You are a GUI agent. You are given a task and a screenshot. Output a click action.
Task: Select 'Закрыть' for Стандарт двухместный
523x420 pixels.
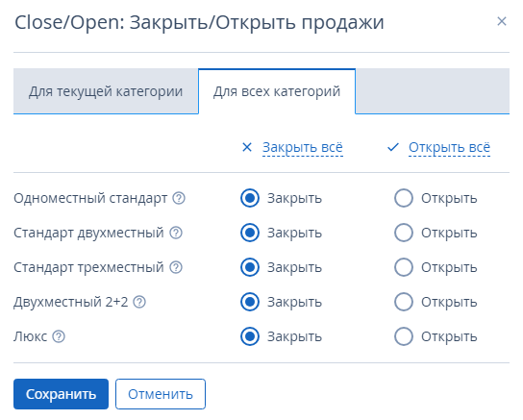pyautogui.click(x=250, y=233)
